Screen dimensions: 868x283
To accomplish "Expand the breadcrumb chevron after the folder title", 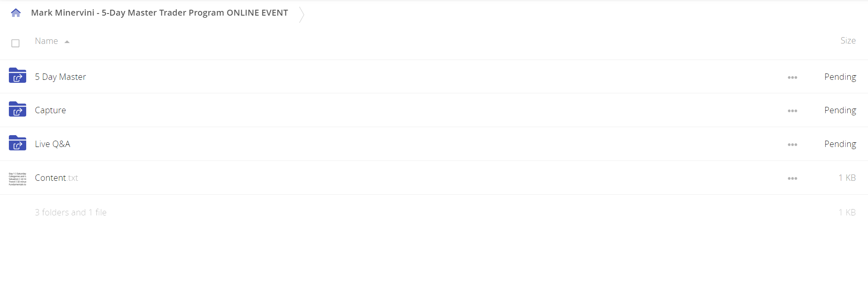I will coord(301,14).
